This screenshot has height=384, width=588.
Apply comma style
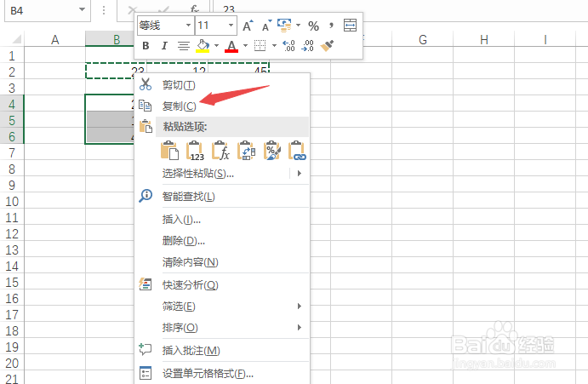(331, 26)
